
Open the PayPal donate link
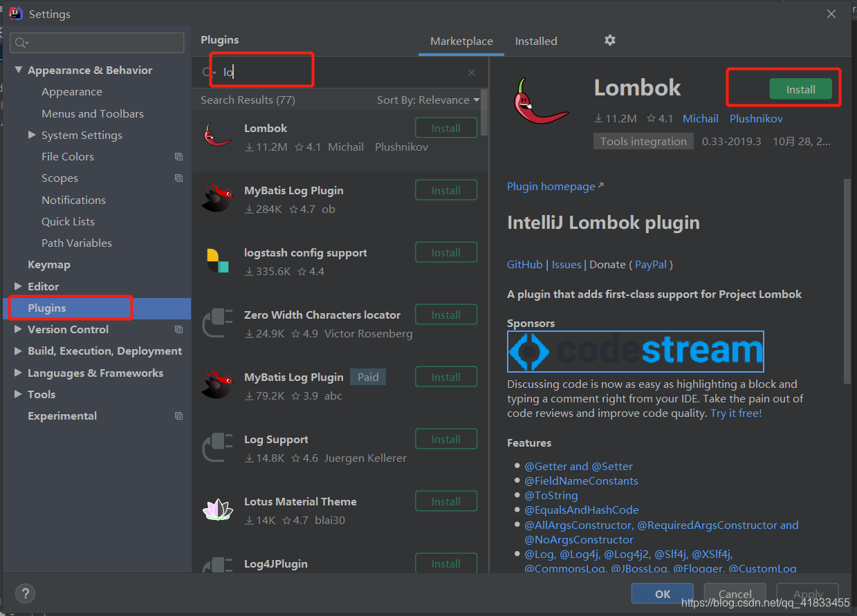coord(651,264)
